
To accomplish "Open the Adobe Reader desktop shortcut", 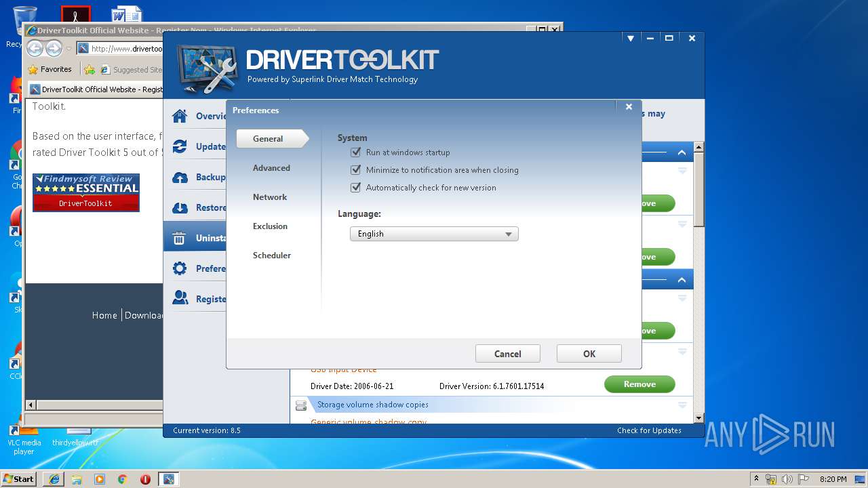I will [75, 16].
